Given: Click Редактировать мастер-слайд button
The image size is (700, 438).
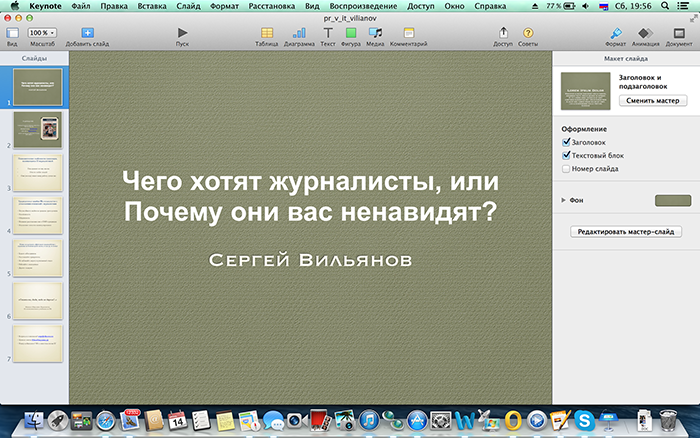Looking at the screenshot, I should (625, 232).
